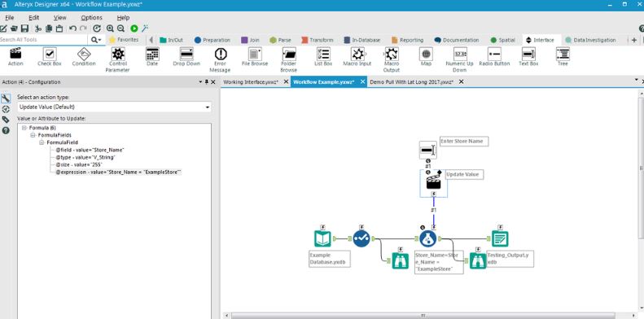Open the Help menu
The image size is (644, 319).
point(123,18)
